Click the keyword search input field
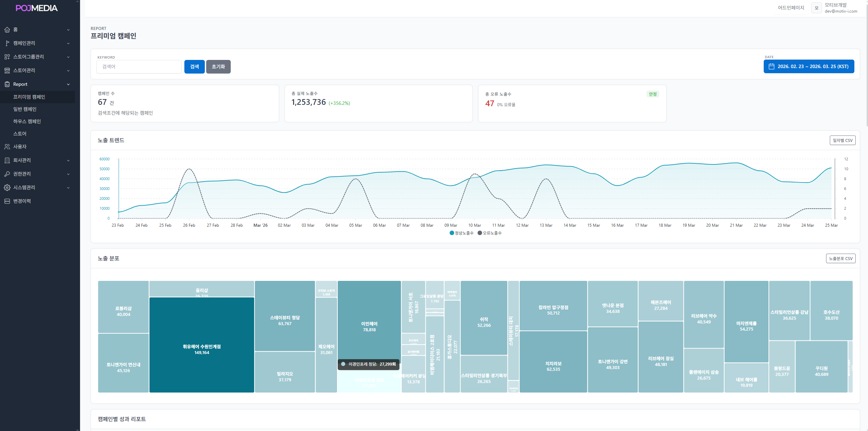The width and height of the screenshot is (868, 431). 139,67
